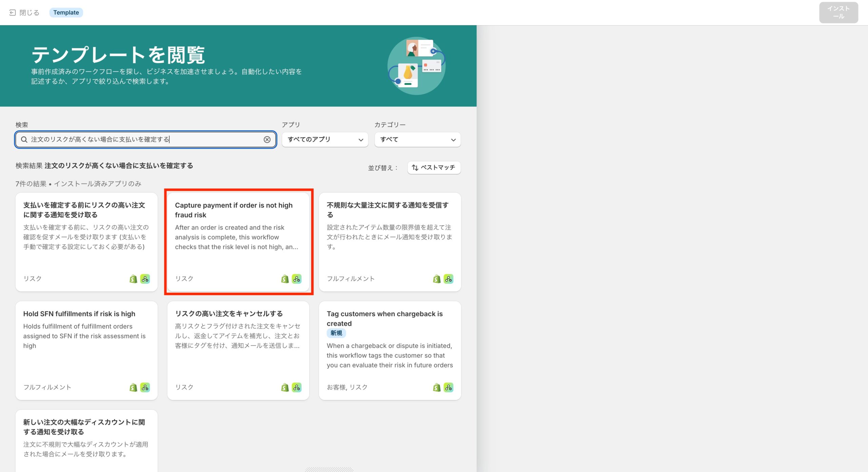Click Flow icon on the Capture payment card

297,279
